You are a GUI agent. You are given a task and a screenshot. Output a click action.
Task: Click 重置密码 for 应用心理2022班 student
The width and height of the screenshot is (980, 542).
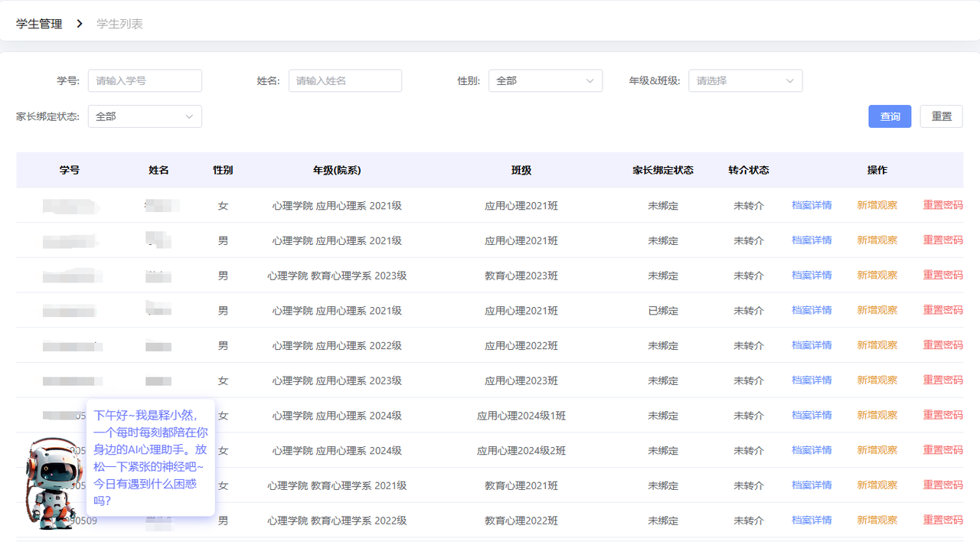click(x=943, y=345)
